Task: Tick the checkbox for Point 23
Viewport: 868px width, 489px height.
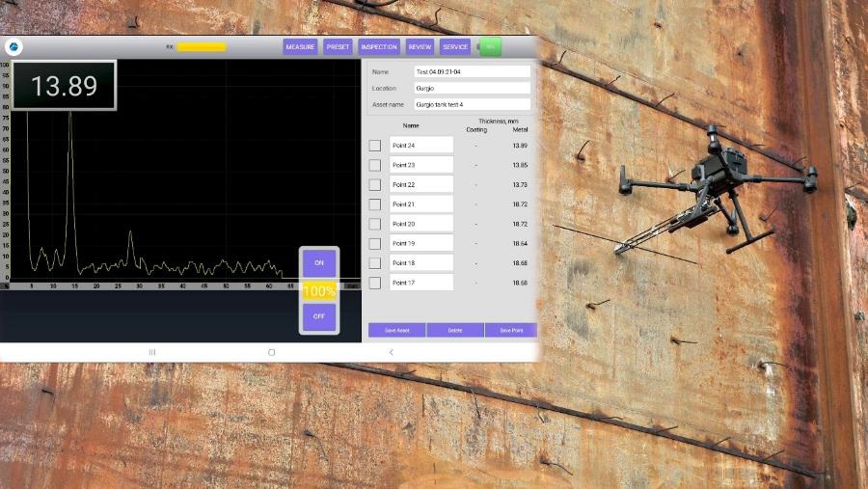Action: click(375, 165)
